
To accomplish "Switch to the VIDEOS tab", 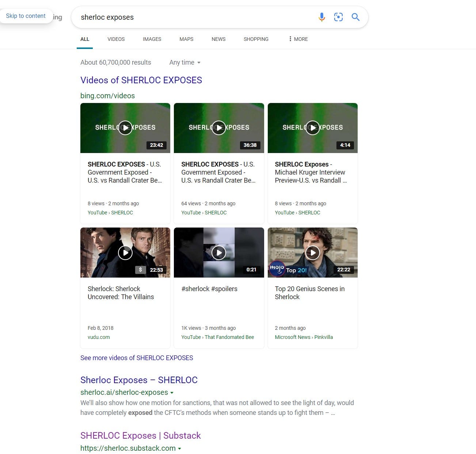I will click(x=116, y=39).
